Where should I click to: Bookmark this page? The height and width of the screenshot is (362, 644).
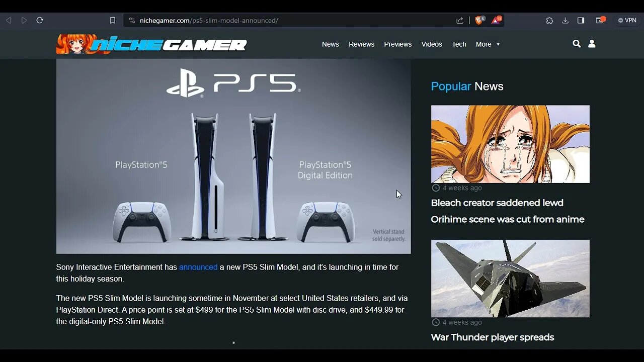tap(113, 21)
